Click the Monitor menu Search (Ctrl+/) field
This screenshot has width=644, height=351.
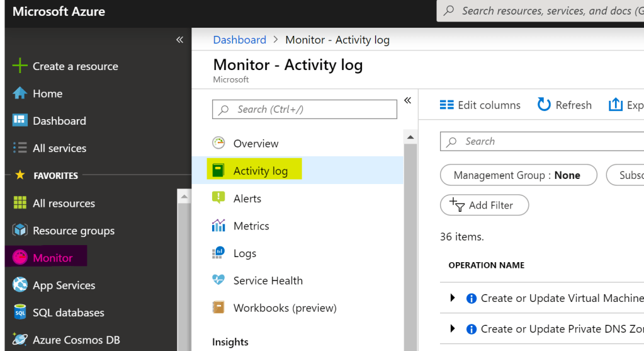305,109
